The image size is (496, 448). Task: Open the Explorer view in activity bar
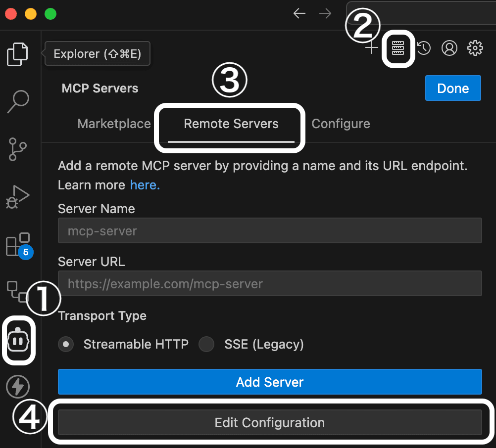point(17,54)
